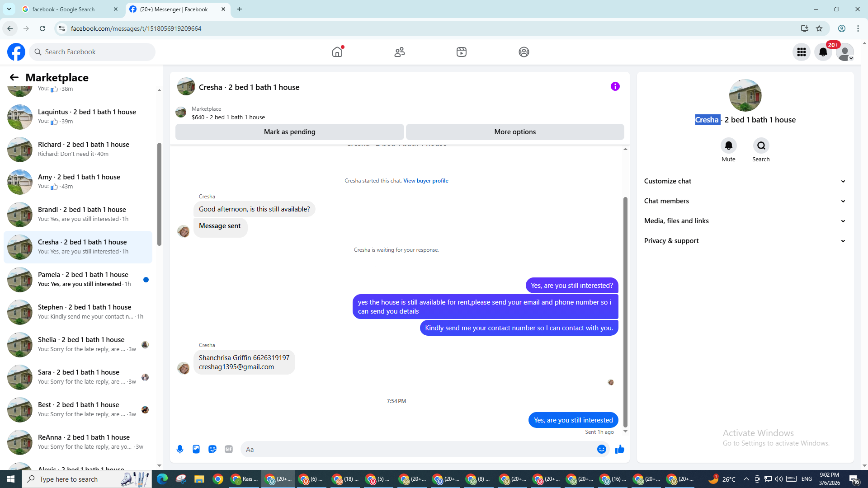The width and height of the screenshot is (868, 488).
Task: Search in conversation icon
Action: coord(761,145)
